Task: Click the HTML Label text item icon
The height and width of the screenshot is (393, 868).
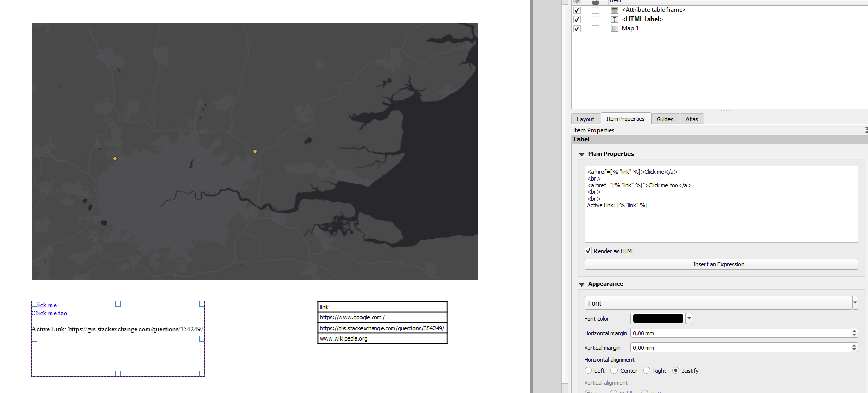Action: click(614, 19)
